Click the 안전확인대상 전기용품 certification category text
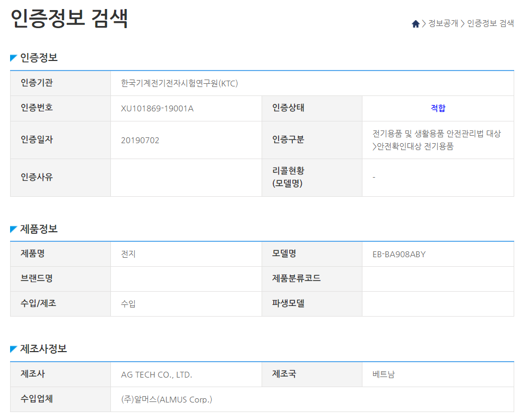The height and width of the screenshot is (420, 528). pos(413,147)
